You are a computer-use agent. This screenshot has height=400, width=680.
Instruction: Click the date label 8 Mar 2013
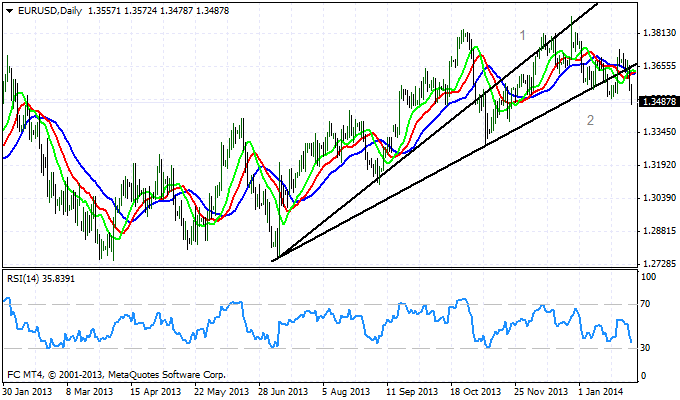tap(90, 392)
